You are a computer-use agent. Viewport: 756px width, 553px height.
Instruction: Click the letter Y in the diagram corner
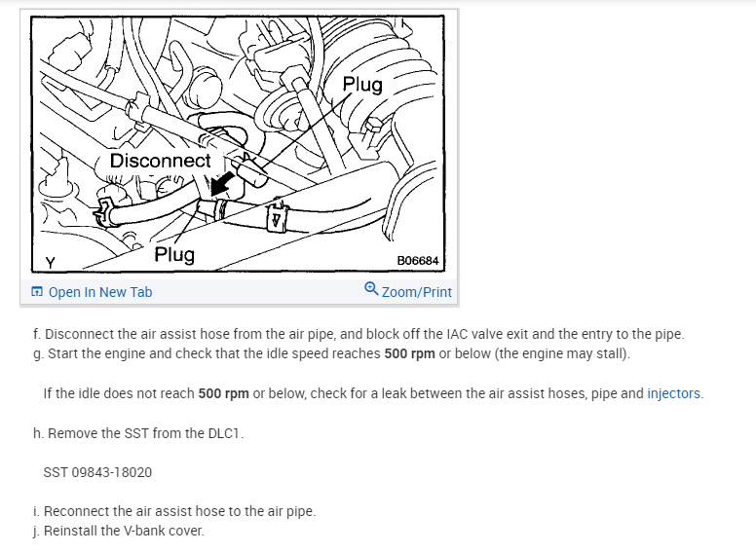click(x=50, y=263)
